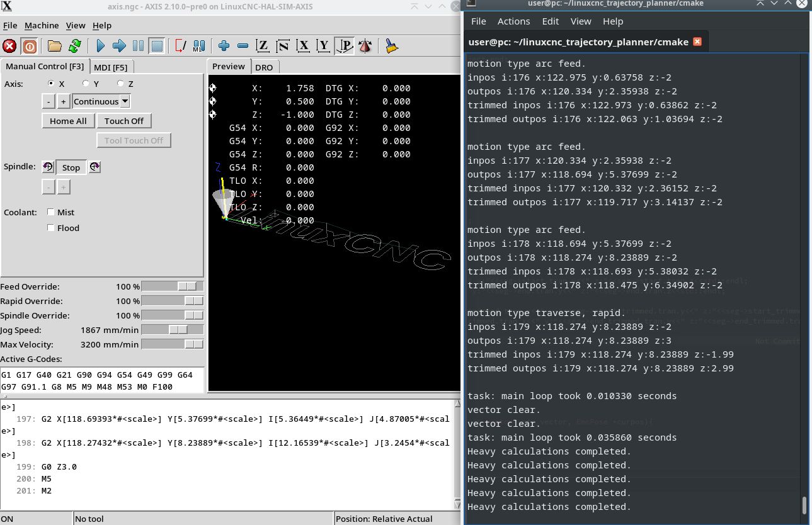Viewport: 812px width, 525px height.
Task: Run program with the play icon
Action: pos(100,46)
